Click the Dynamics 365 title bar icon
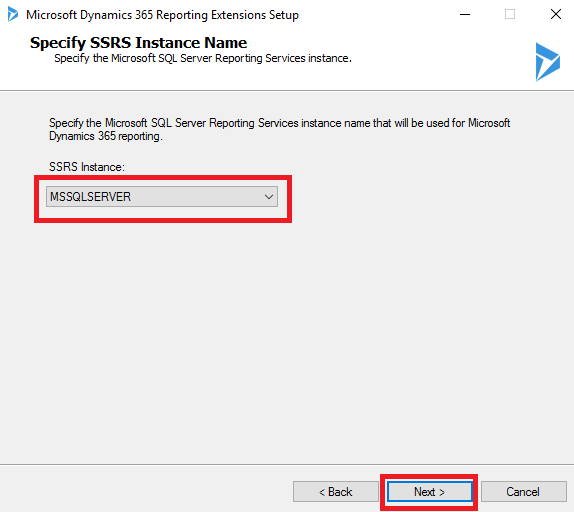574x512 pixels. pyautogui.click(x=12, y=14)
